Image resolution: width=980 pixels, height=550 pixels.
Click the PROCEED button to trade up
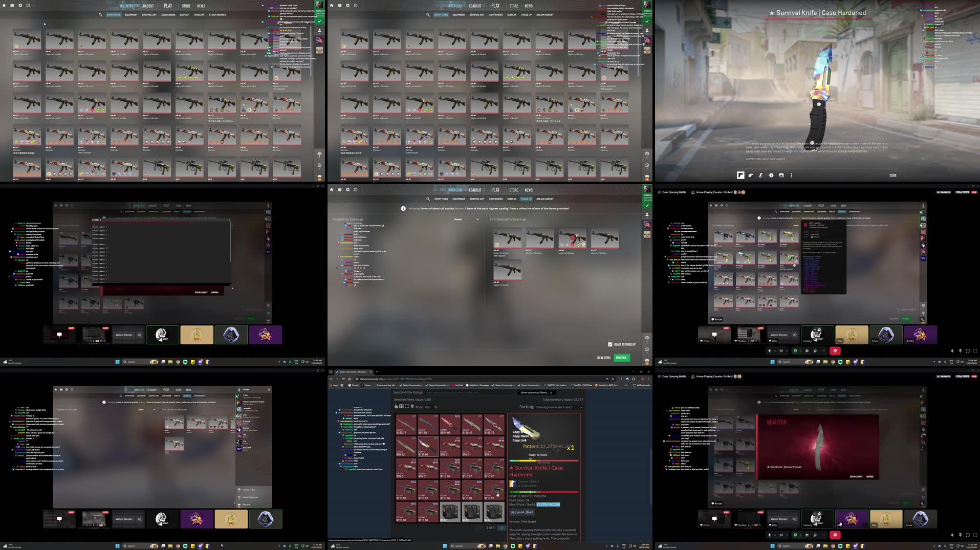621,358
